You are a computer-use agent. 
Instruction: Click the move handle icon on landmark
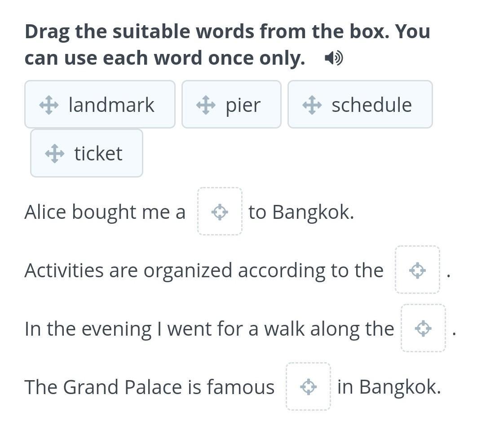49,105
